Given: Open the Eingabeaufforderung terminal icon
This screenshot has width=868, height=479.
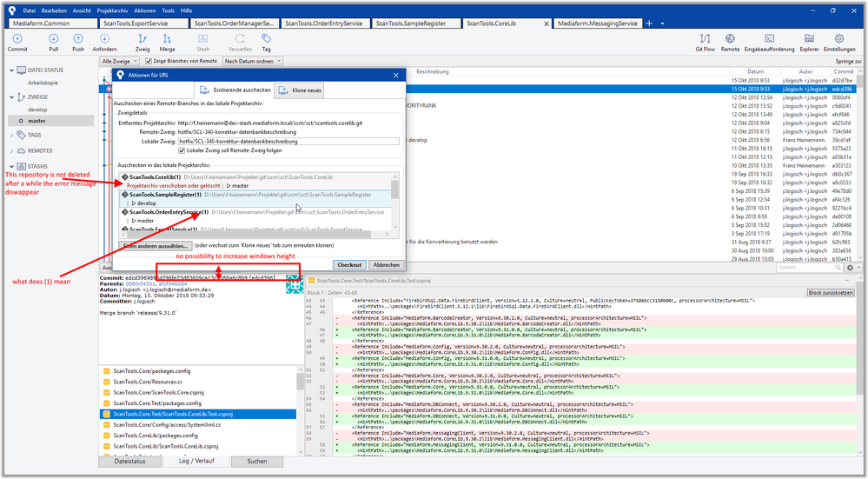Looking at the screenshot, I should tap(769, 39).
